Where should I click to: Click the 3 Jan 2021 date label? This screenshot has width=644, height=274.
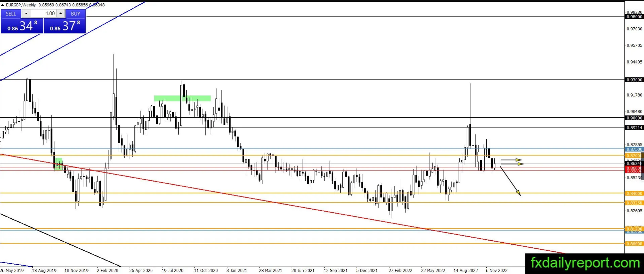click(237, 270)
